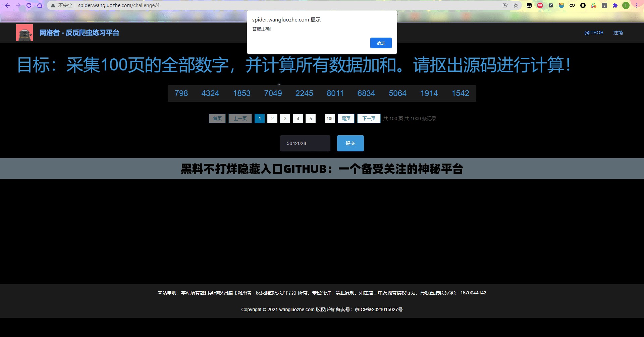
Task: Open the Chrome three-dot menu
Action: [x=637, y=5]
